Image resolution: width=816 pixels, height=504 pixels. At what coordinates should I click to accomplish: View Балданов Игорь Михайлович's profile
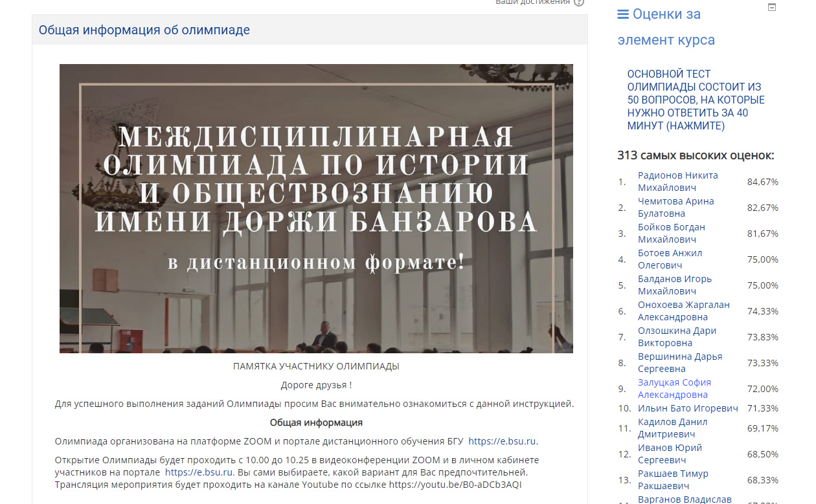point(674,285)
